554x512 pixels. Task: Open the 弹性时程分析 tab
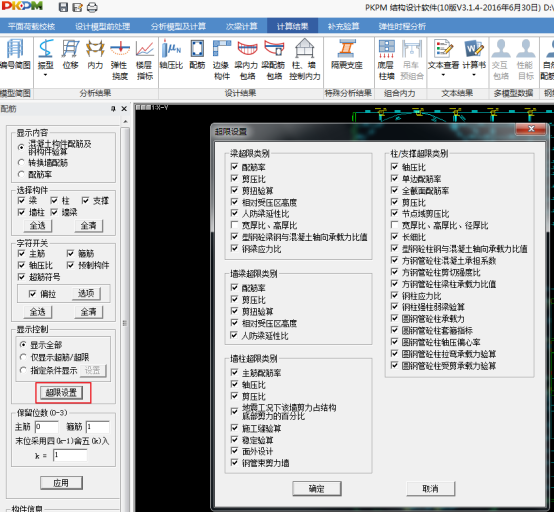click(402, 27)
